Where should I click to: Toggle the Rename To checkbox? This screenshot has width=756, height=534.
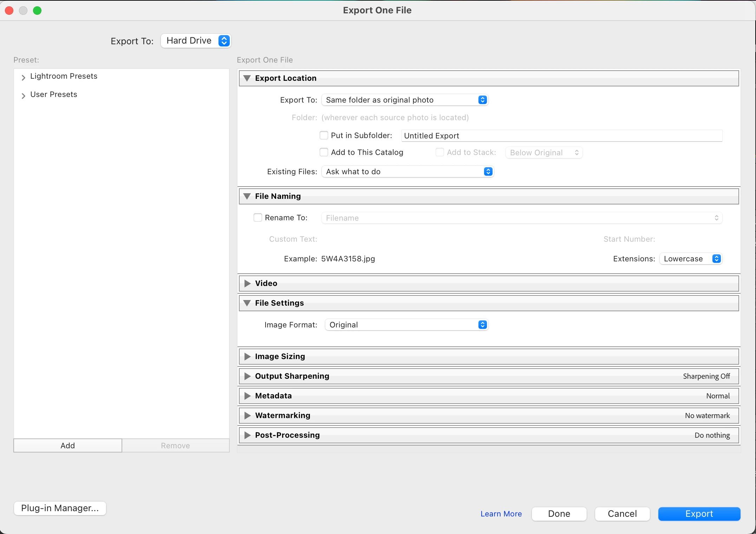(x=258, y=218)
